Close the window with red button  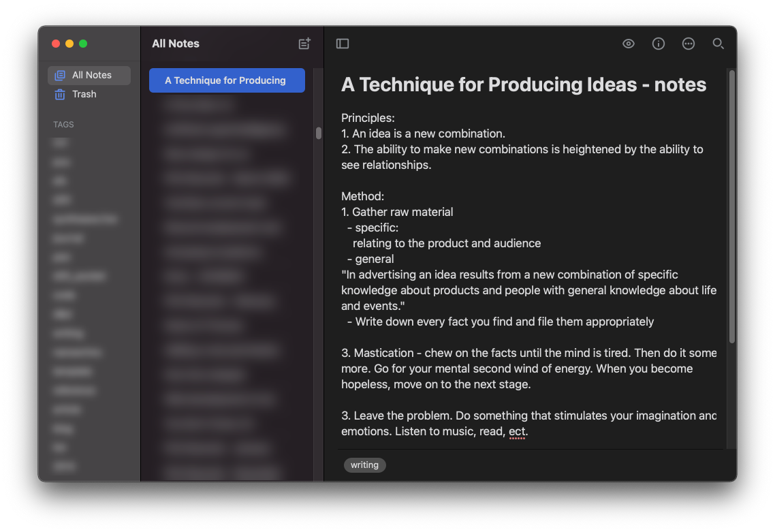click(56, 44)
